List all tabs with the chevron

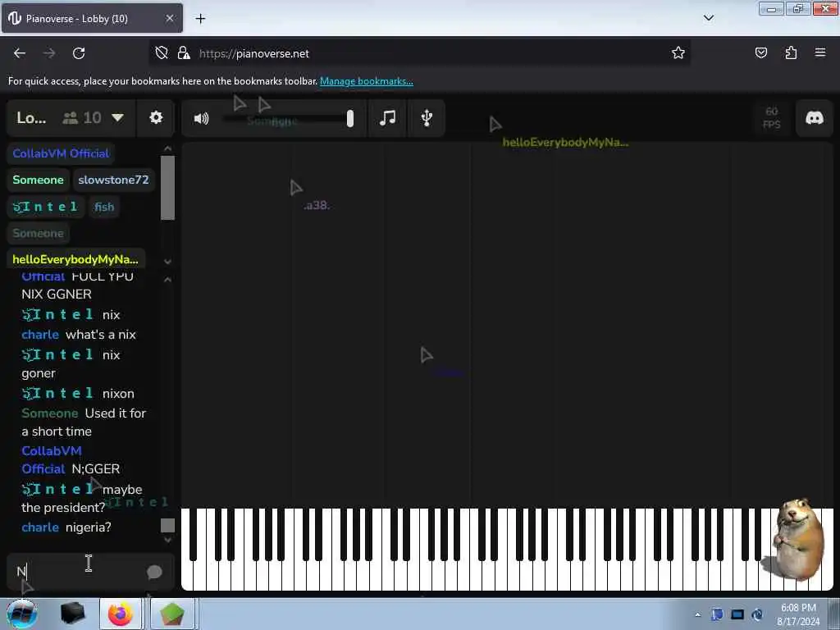click(x=709, y=18)
